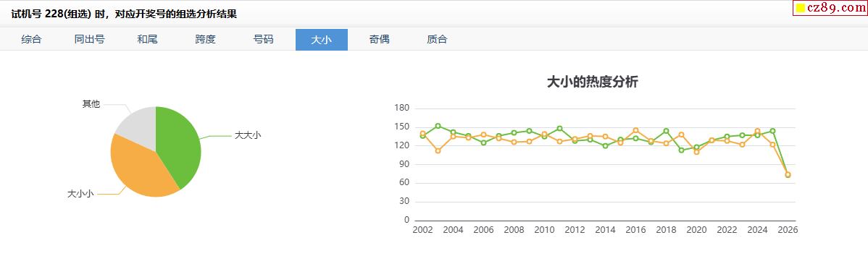The width and height of the screenshot is (868, 277).
Task: Click the green data point at 2003
Action: pyautogui.click(x=438, y=126)
